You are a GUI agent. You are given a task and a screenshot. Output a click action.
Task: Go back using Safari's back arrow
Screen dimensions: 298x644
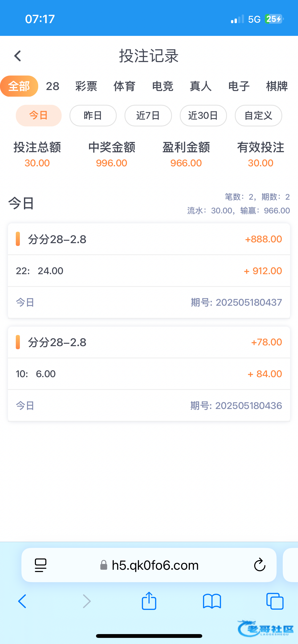[22, 601]
